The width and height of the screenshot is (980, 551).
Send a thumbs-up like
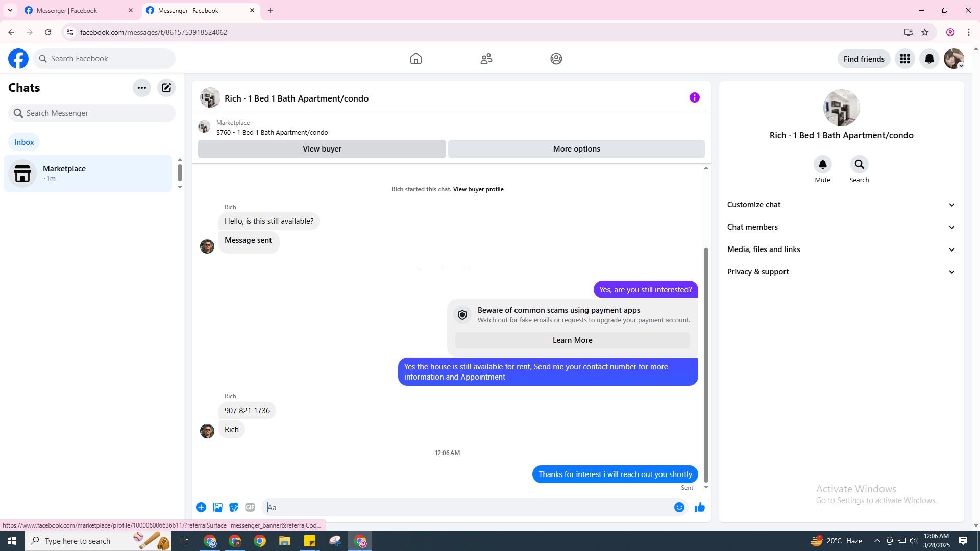700,507
